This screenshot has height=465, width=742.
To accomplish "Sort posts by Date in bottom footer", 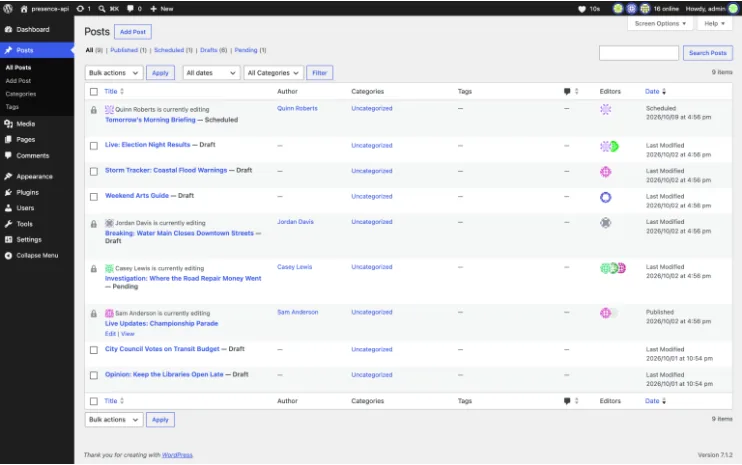I will click(x=655, y=401).
